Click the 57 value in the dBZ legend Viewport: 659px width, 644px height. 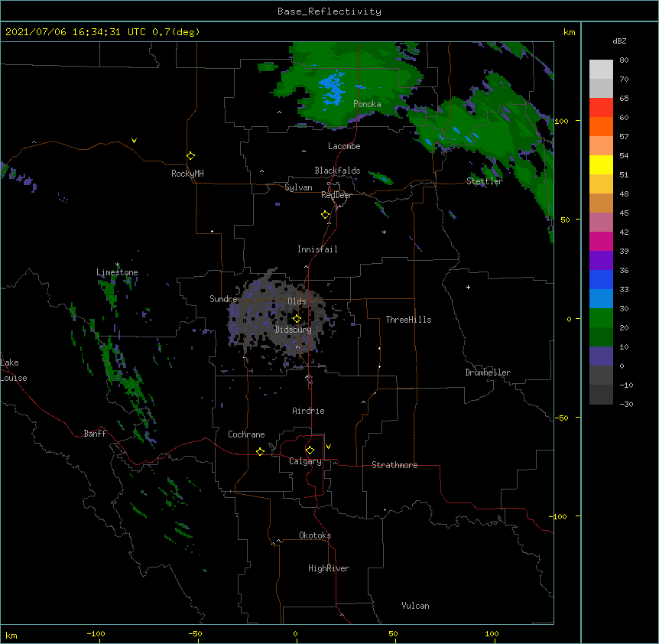624,137
